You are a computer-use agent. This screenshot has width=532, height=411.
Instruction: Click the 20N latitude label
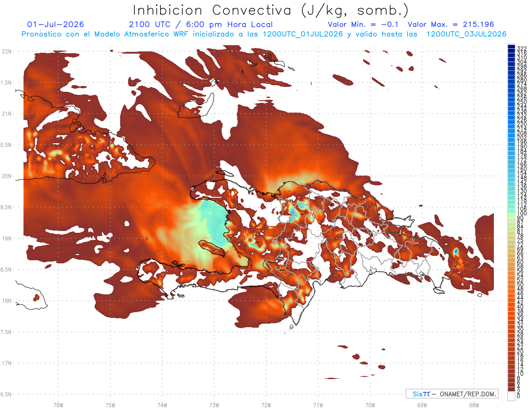coord(6,176)
